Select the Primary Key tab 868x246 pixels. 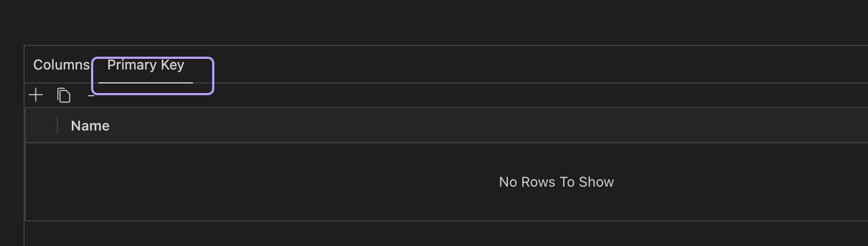point(146,65)
